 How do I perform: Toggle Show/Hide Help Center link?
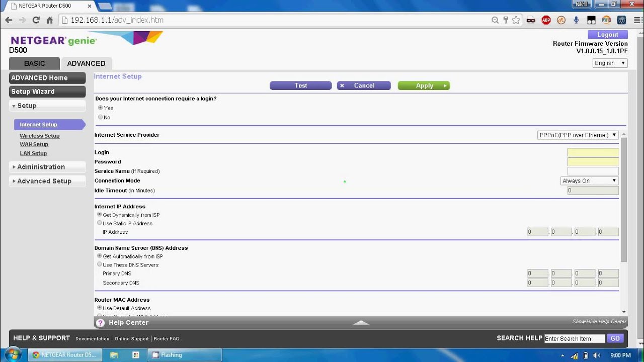tap(599, 322)
